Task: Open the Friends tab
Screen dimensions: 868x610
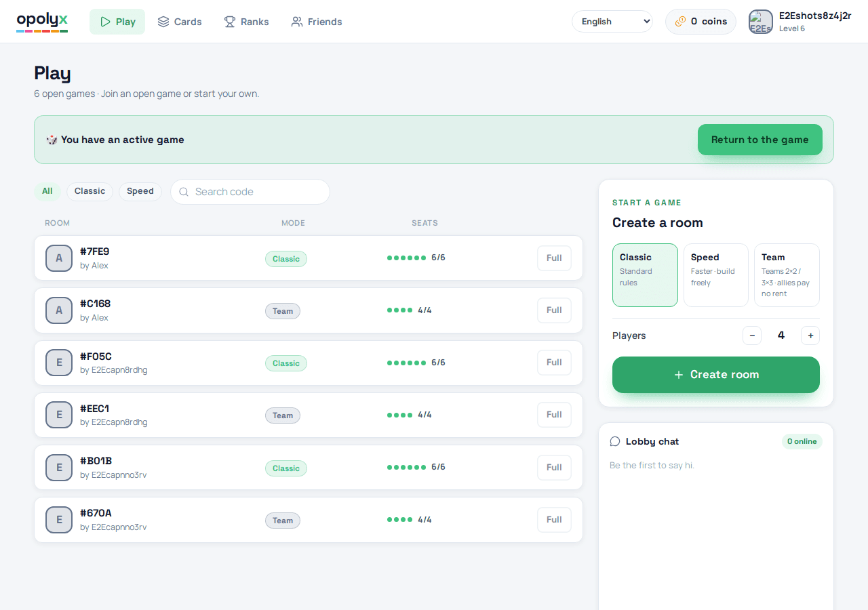Action: (316, 22)
